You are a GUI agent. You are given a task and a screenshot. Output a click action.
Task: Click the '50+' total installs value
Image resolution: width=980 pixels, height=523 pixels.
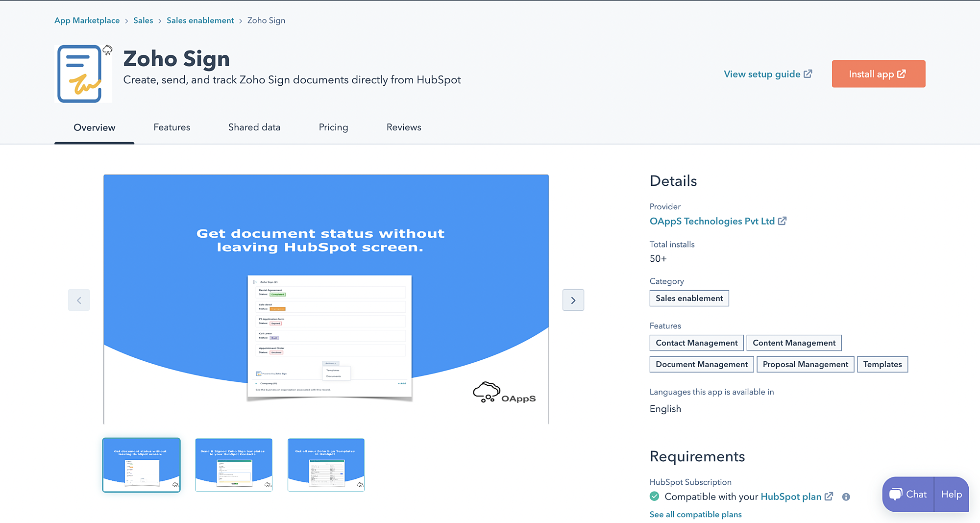point(658,259)
